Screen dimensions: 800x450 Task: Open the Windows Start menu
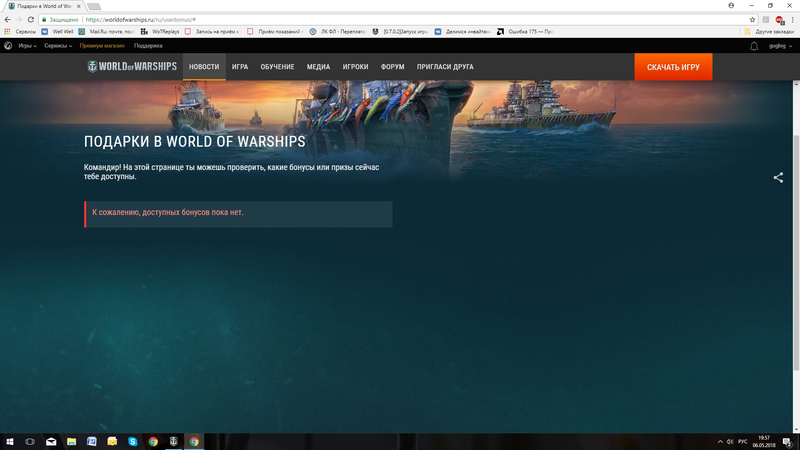click(x=10, y=441)
